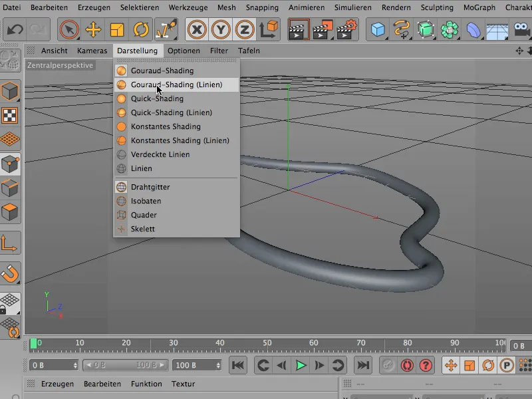This screenshot has width=532, height=399.
Task: Go to previous keyframe
Action: (x=263, y=365)
